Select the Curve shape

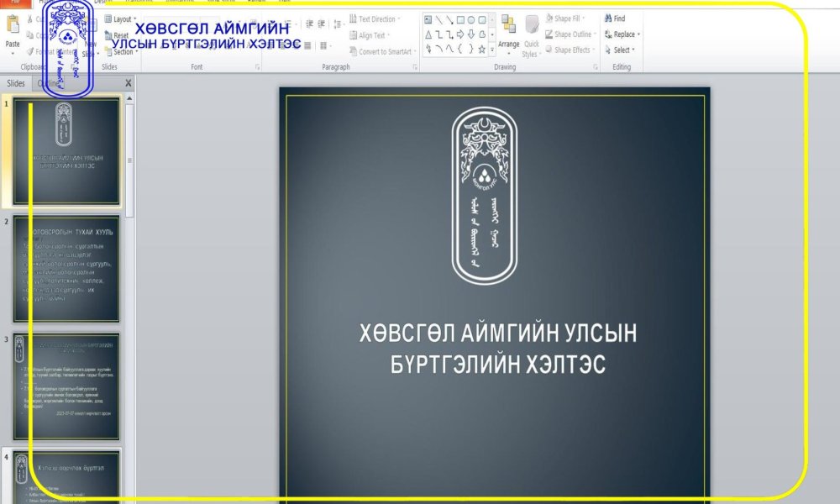(x=449, y=50)
